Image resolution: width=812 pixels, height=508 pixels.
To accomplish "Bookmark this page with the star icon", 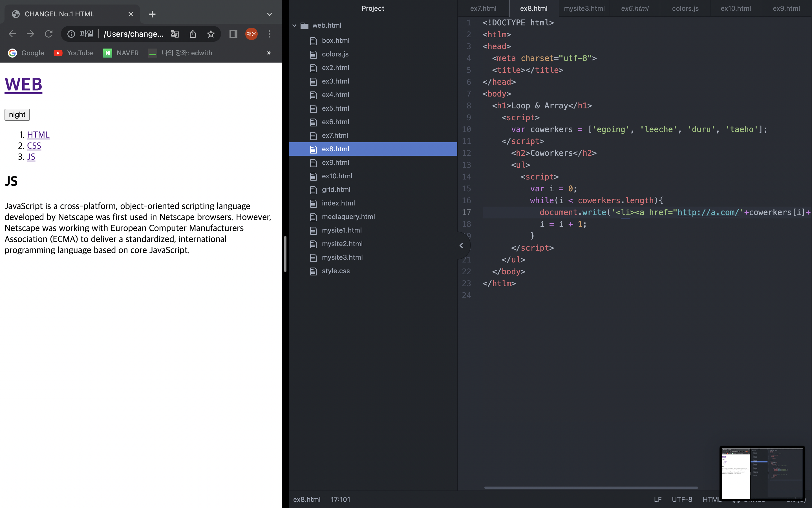I will pyautogui.click(x=211, y=34).
